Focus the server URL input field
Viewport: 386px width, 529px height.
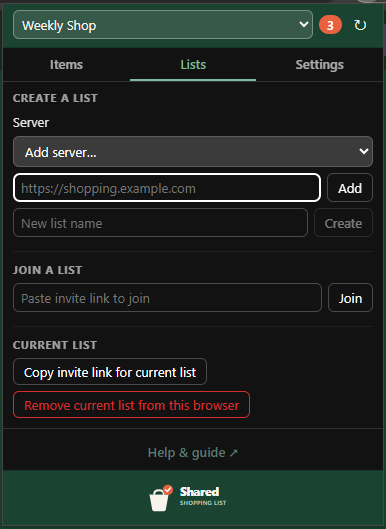coord(167,188)
